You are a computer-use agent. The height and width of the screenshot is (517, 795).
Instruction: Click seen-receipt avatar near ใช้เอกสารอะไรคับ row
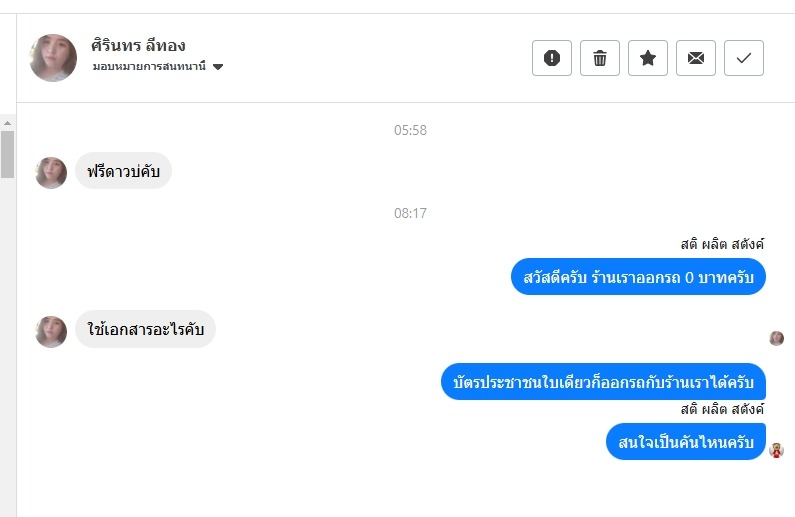[x=776, y=338]
